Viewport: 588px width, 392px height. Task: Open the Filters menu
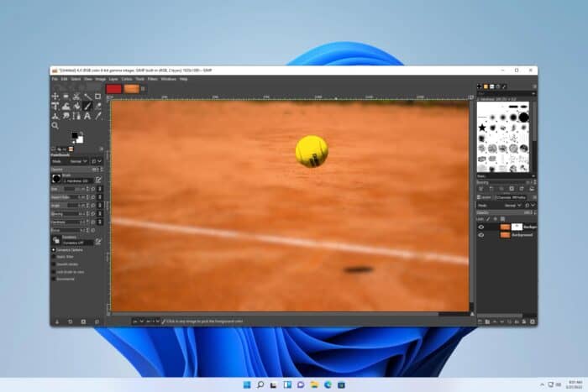coord(152,79)
